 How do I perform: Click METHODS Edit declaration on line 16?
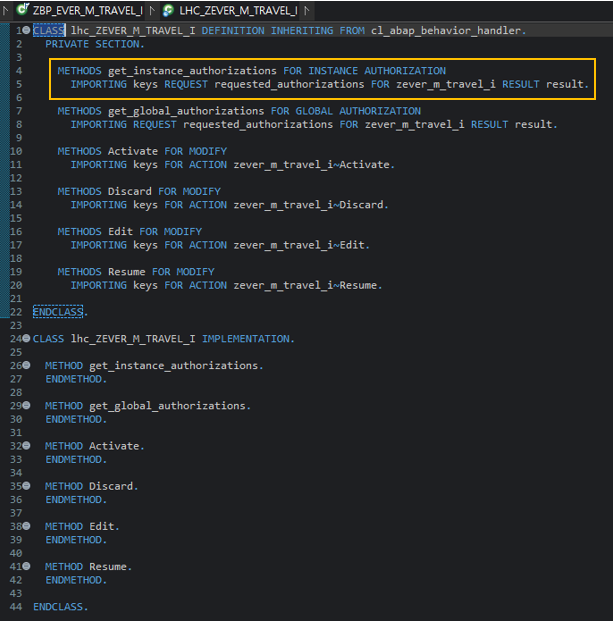point(129,232)
